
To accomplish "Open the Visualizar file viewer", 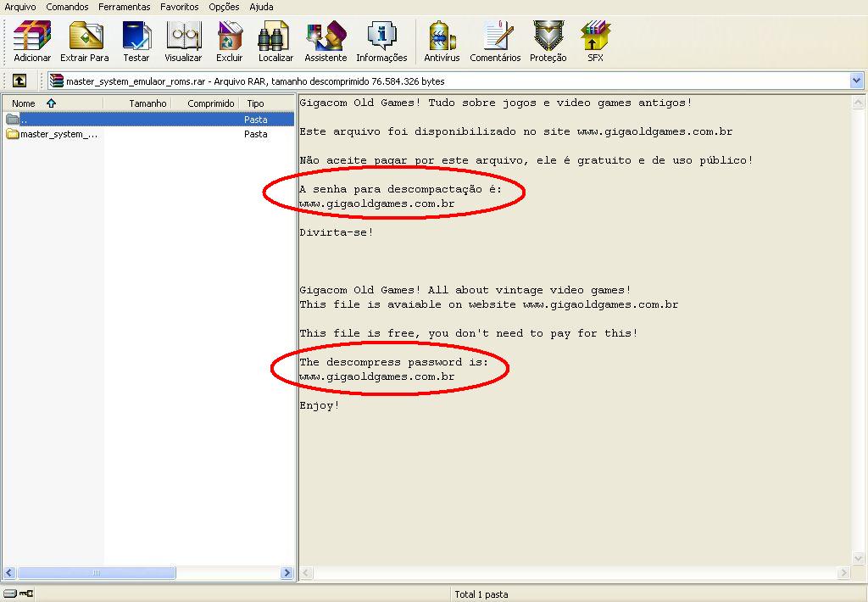I will click(x=183, y=42).
